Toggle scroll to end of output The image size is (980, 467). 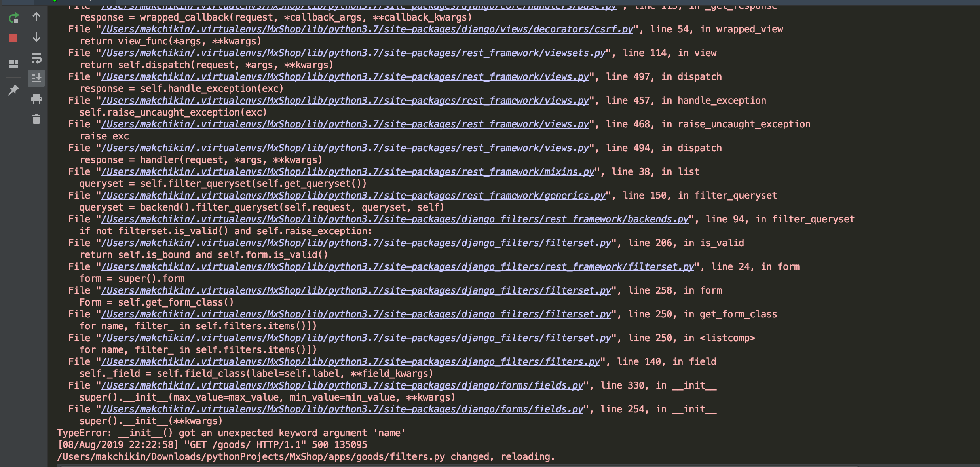(36, 78)
